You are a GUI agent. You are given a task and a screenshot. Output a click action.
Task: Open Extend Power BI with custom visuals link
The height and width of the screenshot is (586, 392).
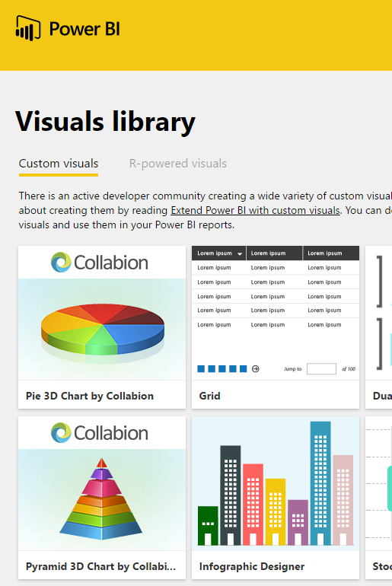255,210
